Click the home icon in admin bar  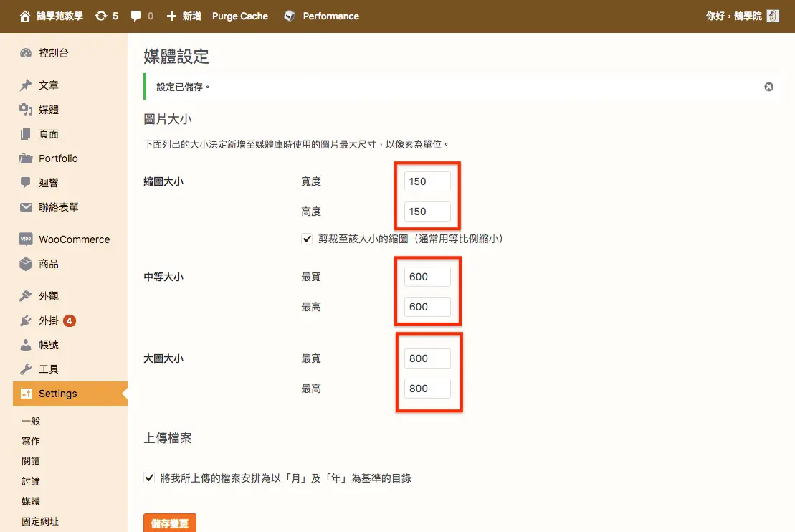25,16
